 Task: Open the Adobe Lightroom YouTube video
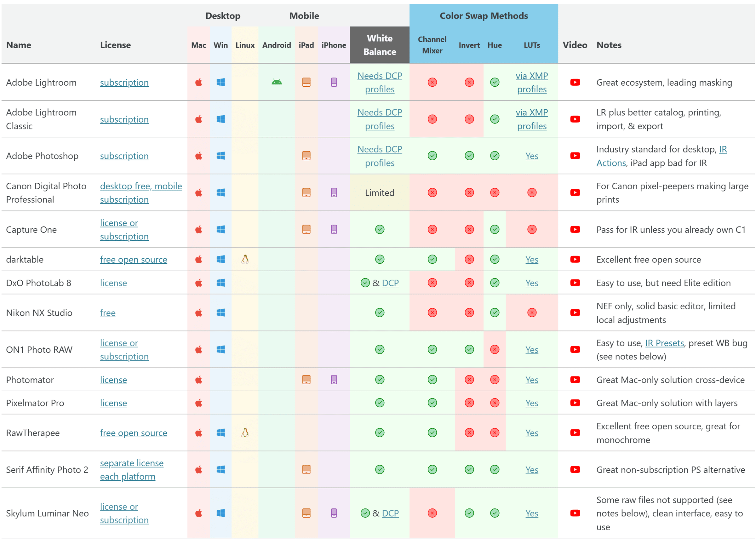pos(575,82)
